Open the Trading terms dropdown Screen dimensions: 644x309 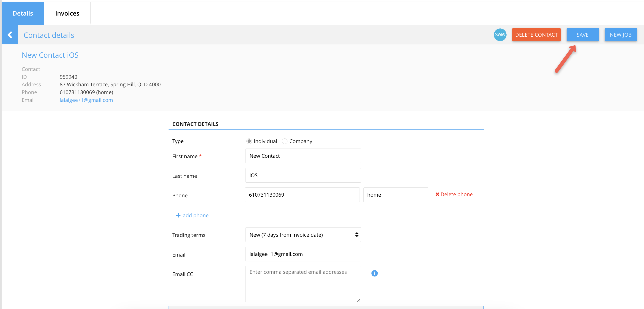point(303,235)
